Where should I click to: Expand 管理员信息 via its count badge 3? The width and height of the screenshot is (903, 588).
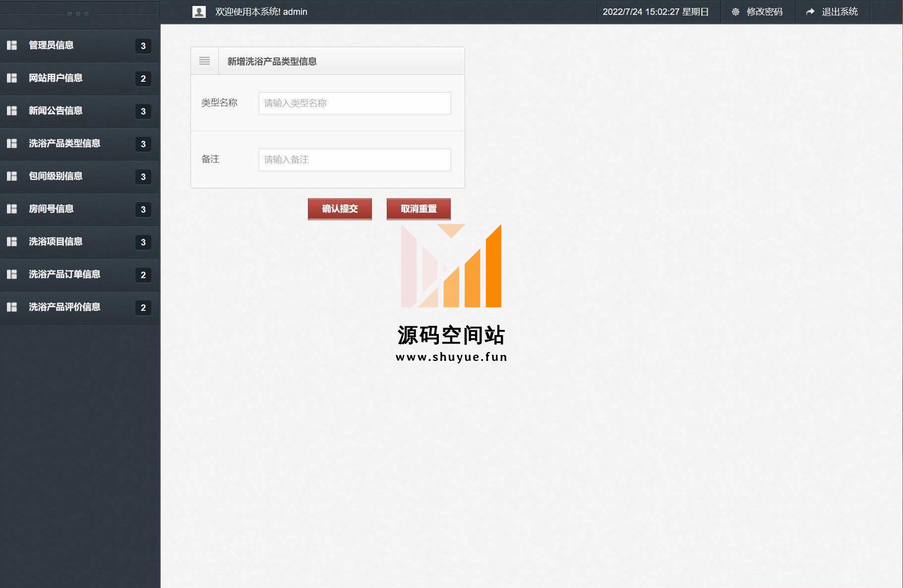click(x=143, y=46)
